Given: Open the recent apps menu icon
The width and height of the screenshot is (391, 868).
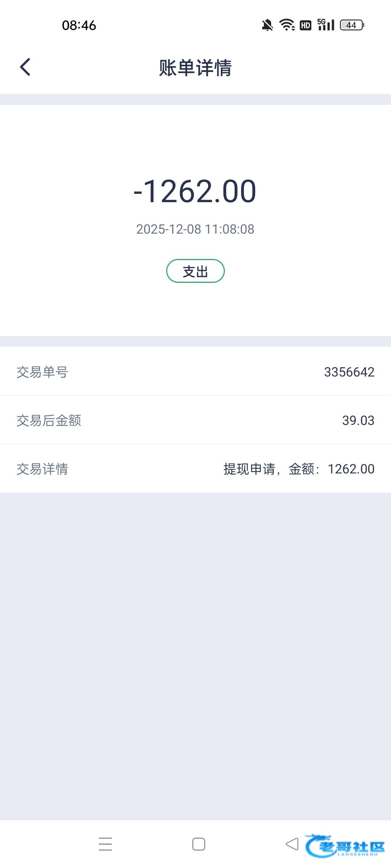Looking at the screenshot, I should 105,844.
